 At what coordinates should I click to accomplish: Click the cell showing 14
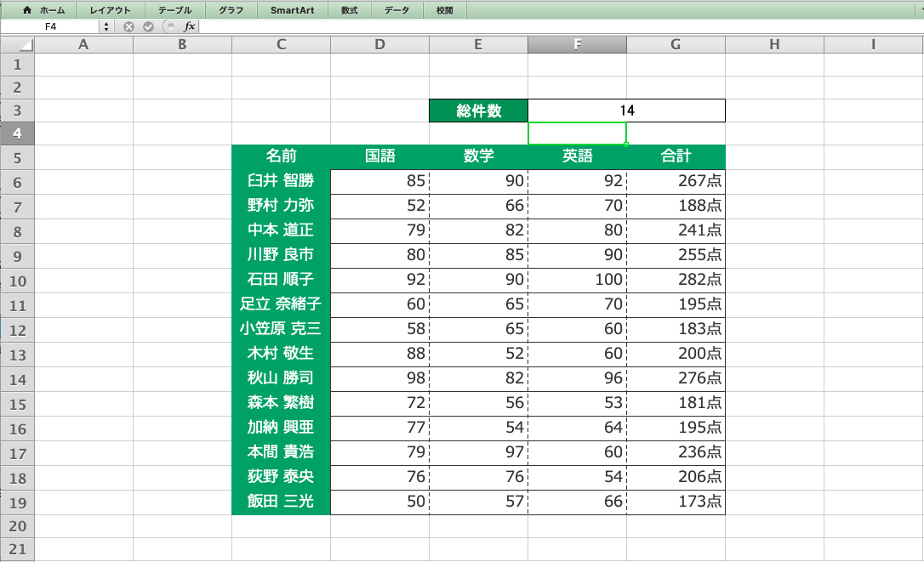[x=626, y=111]
